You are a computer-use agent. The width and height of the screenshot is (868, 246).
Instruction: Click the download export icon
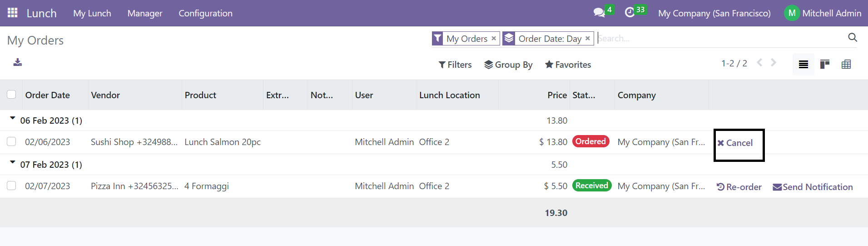[18, 62]
